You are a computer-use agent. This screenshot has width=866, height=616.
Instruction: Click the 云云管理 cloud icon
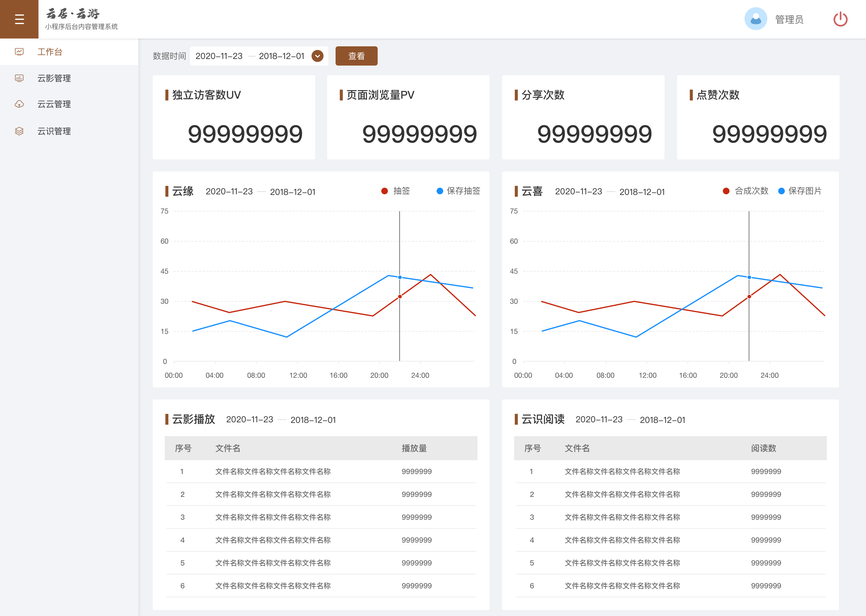pos(19,104)
